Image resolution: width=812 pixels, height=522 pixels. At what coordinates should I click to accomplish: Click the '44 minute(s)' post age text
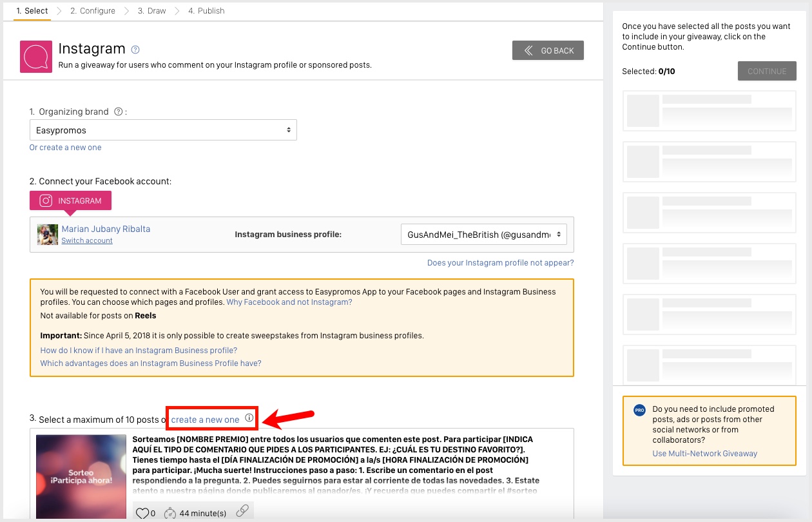click(x=203, y=514)
